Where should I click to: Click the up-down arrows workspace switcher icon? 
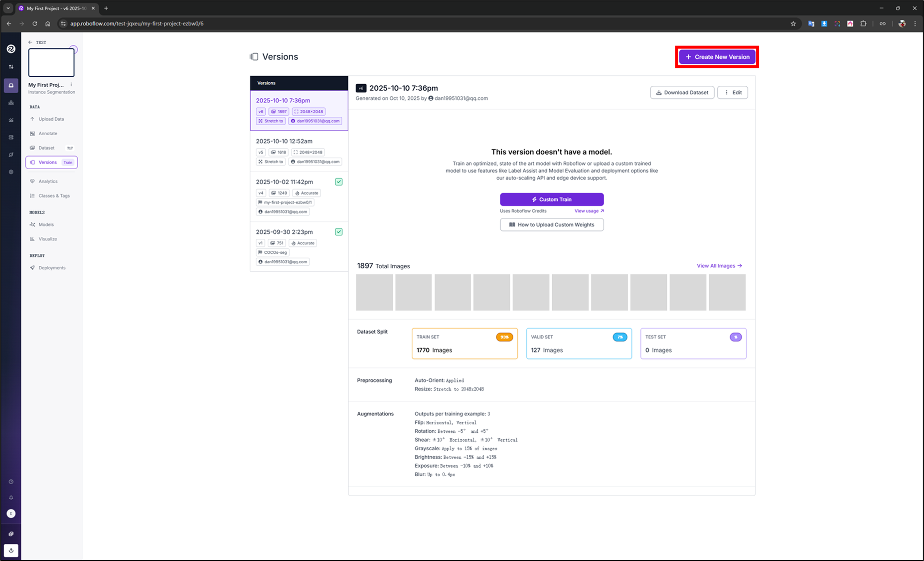(x=11, y=67)
